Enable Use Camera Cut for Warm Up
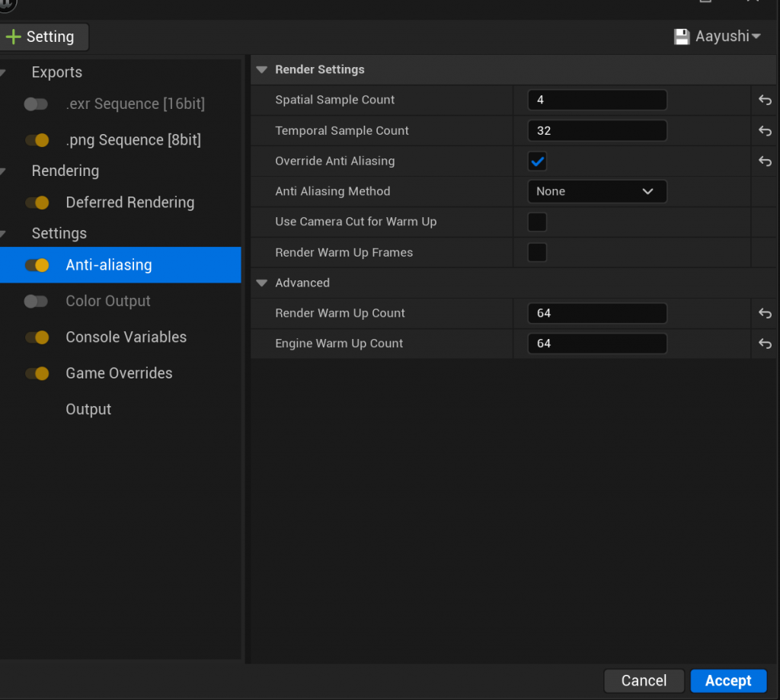The image size is (780, 700). [537, 222]
